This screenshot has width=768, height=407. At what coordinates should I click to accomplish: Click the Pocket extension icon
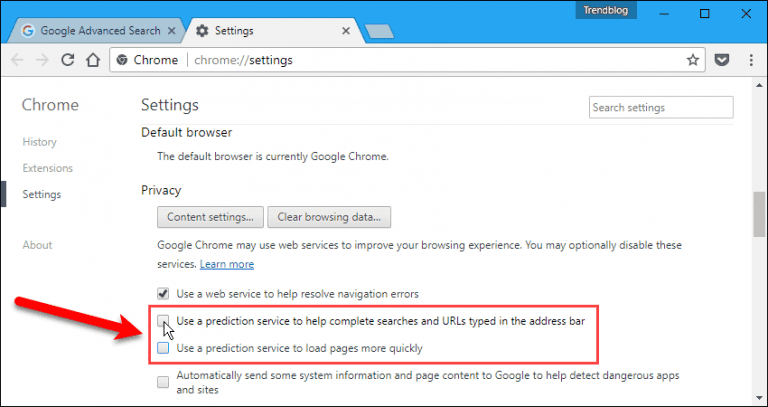(722, 60)
